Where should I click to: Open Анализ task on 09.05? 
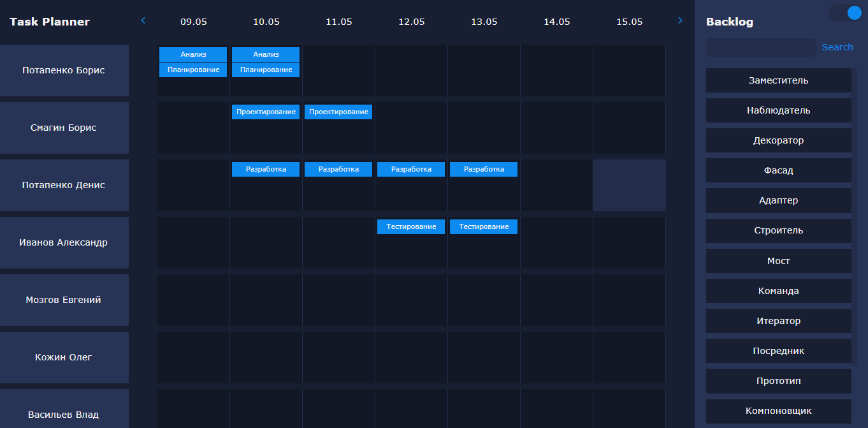pyautogui.click(x=193, y=54)
